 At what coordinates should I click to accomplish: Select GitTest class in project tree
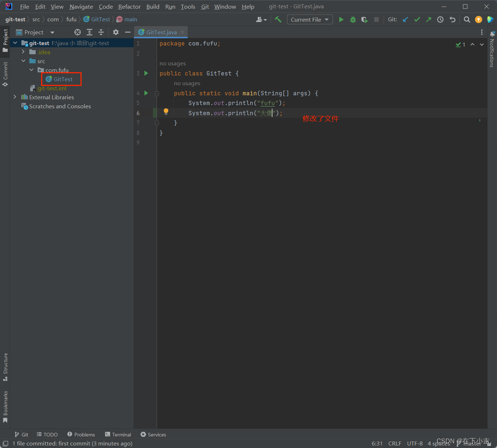pyautogui.click(x=63, y=79)
